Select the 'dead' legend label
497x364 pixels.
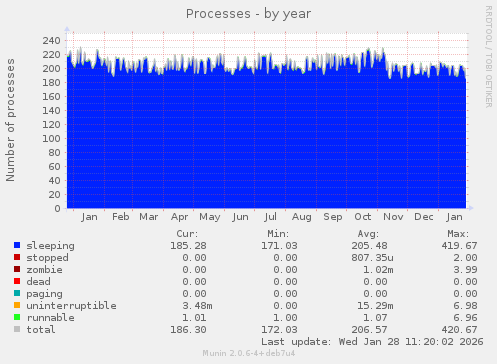point(38,282)
